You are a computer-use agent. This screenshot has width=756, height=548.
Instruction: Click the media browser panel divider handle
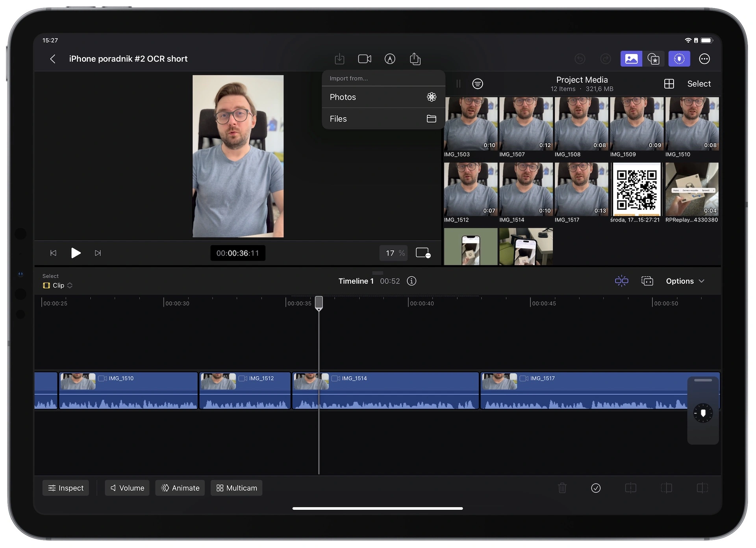tap(458, 84)
